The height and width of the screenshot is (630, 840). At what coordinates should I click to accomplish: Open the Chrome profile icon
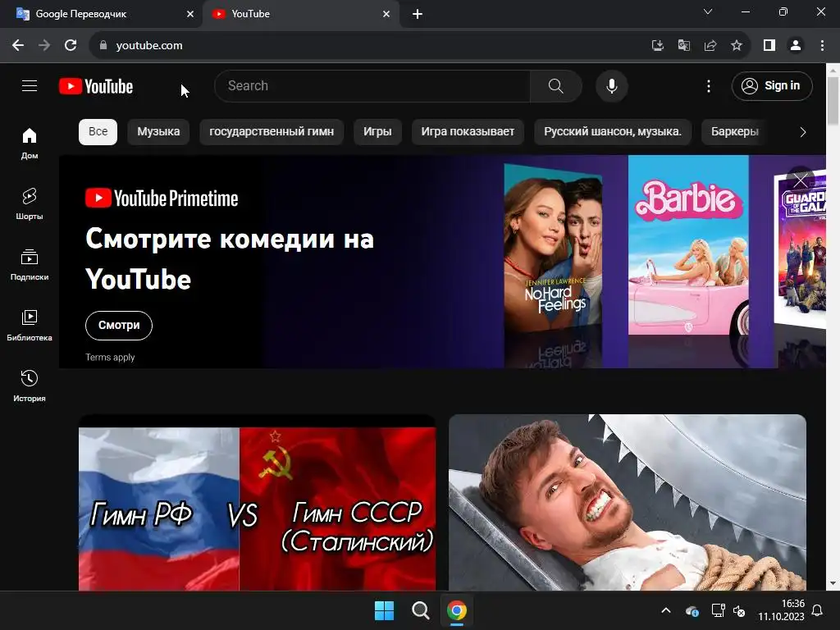[x=796, y=46]
